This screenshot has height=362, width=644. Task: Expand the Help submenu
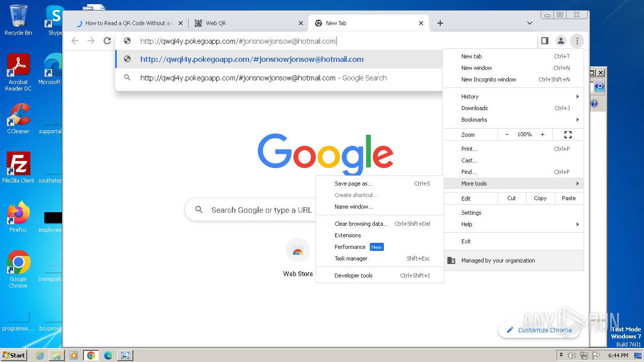click(x=513, y=224)
